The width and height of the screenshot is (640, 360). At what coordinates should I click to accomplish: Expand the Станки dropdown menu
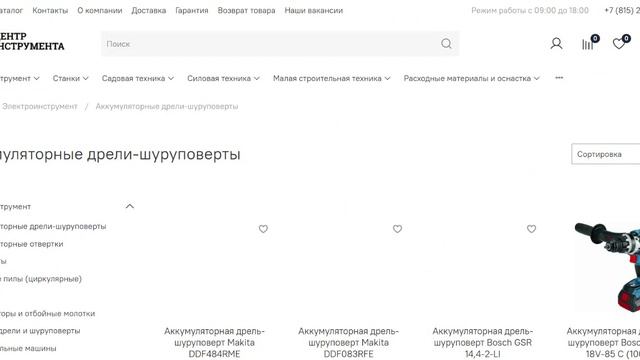[x=70, y=78]
